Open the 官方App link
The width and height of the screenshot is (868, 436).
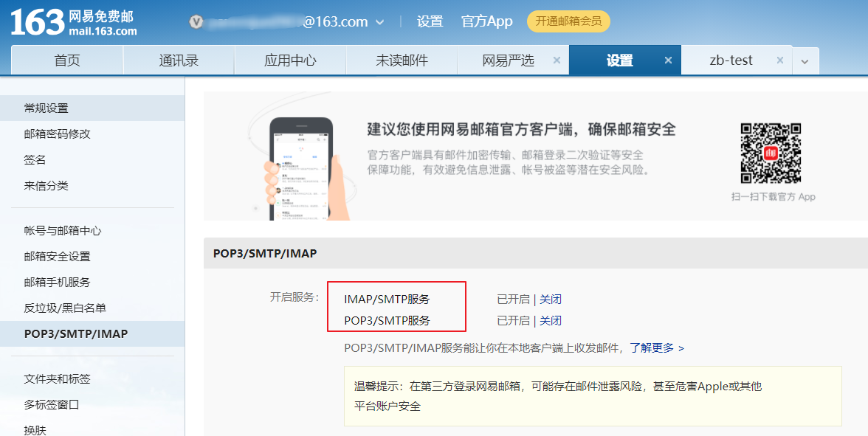[486, 21]
